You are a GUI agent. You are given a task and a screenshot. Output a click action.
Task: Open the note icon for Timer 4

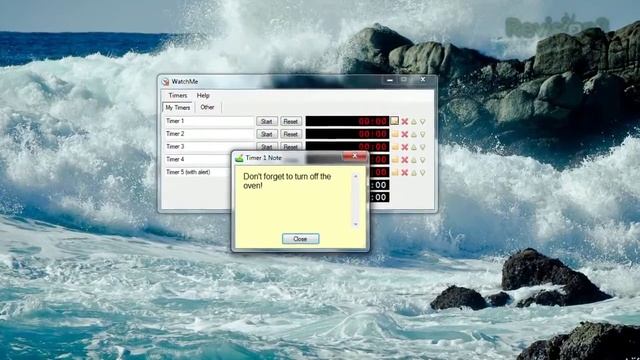click(395, 160)
